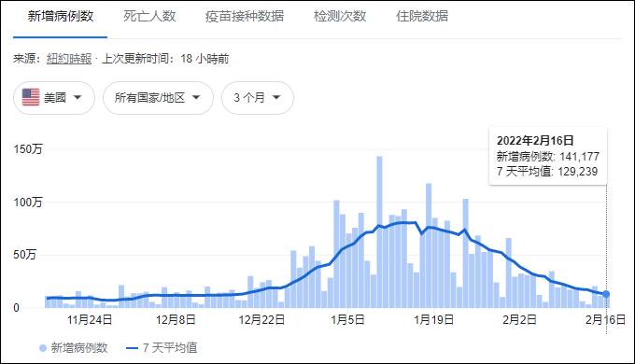
Task: Click the 150万 y-axis label
Action: coord(28,149)
